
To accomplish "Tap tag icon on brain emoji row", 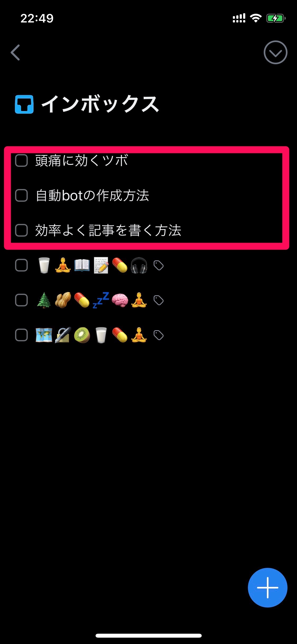I will pyautogui.click(x=158, y=300).
